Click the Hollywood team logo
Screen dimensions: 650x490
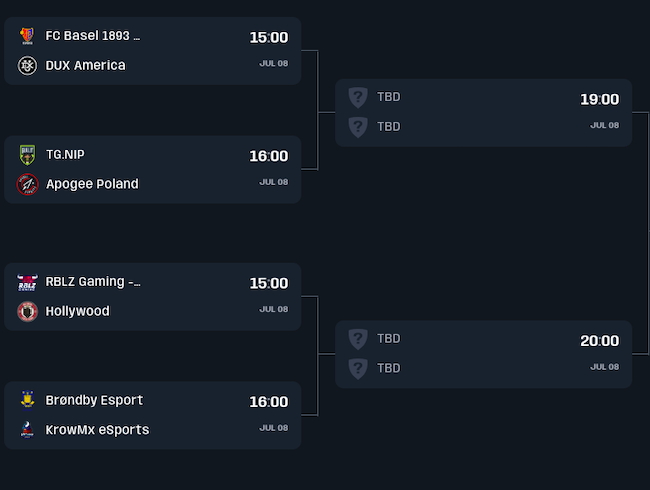pyautogui.click(x=27, y=311)
